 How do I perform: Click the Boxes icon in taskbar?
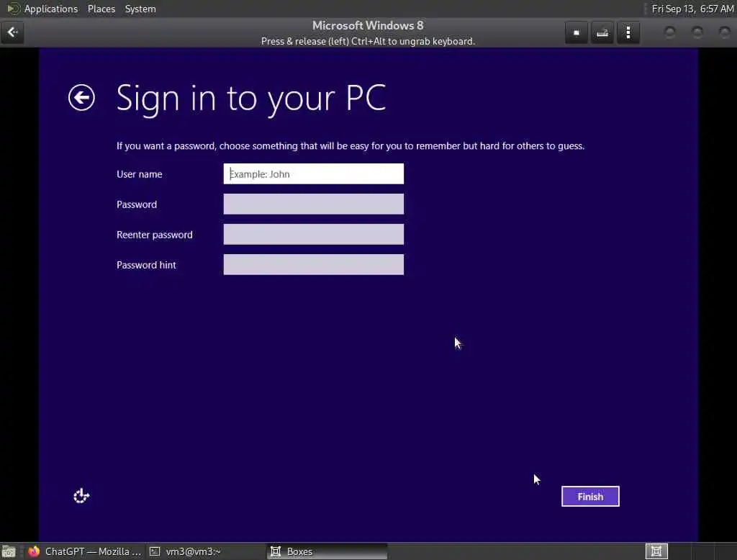pos(276,551)
